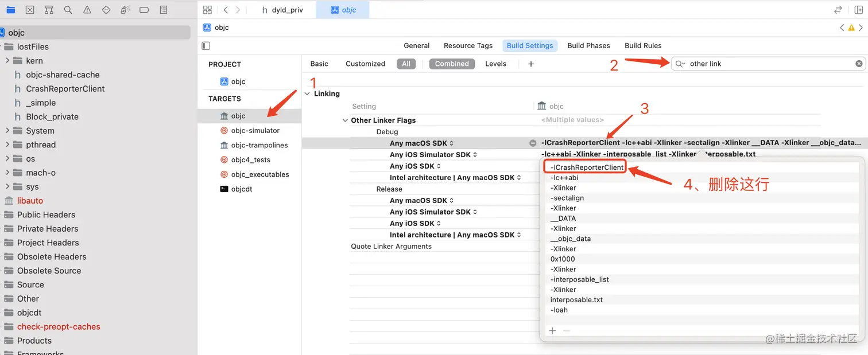
Task: Show Basic build settings
Action: [x=319, y=64]
